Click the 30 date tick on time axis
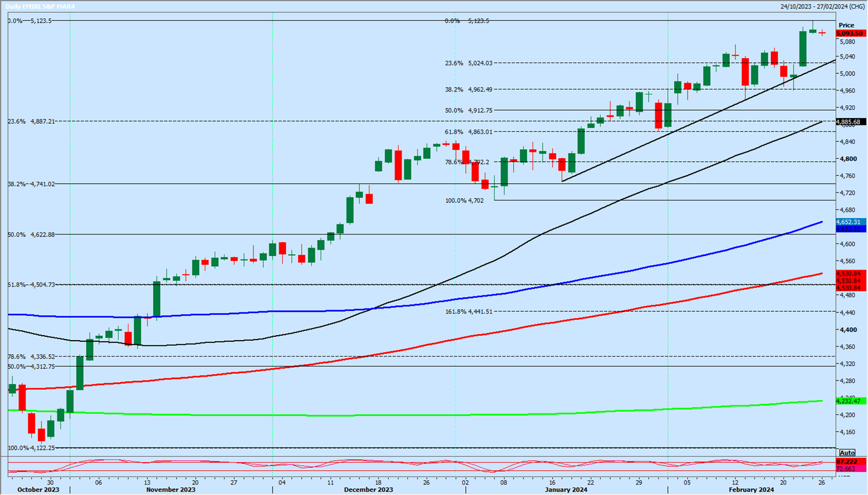 click(x=50, y=483)
